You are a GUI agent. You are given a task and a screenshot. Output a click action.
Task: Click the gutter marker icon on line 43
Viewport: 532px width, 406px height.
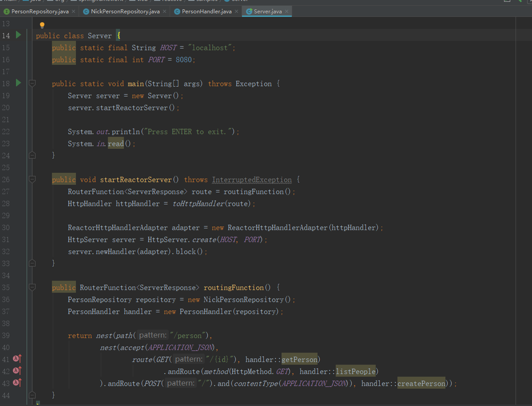17,383
